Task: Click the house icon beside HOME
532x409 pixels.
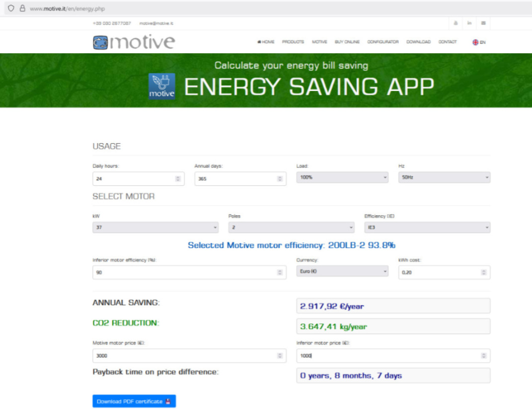Action: (259, 42)
